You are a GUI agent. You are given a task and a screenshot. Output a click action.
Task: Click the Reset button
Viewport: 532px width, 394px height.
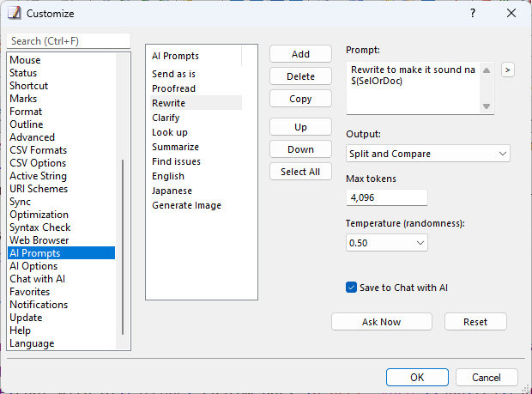click(475, 322)
